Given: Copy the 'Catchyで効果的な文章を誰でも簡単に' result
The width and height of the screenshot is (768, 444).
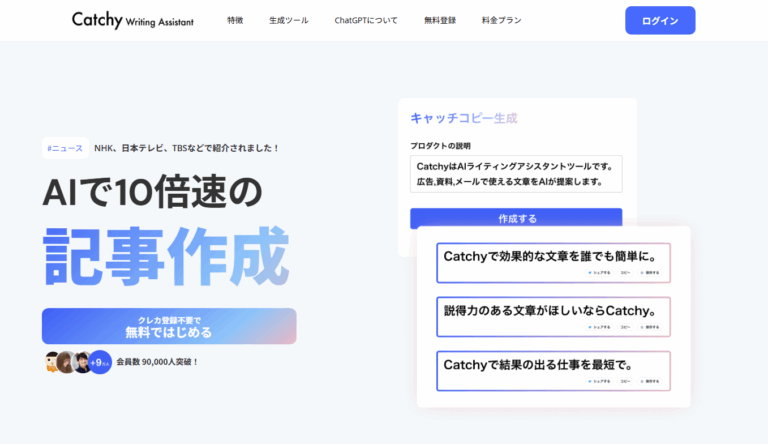Looking at the screenshot, I should pos(625,273).
